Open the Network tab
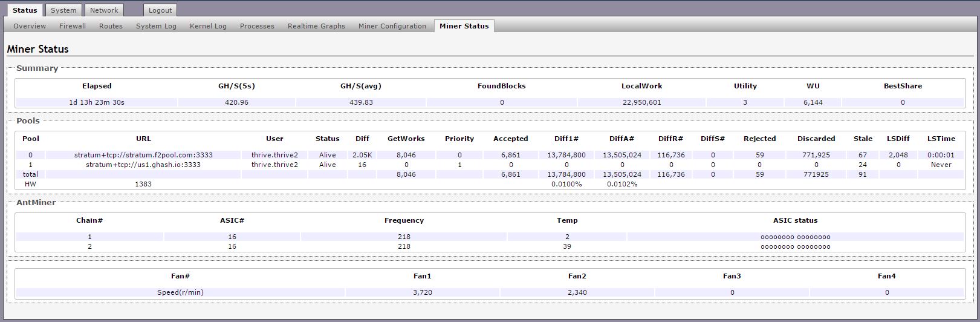The width and height of the screenshot is (980, 322). tap(104, 10)
